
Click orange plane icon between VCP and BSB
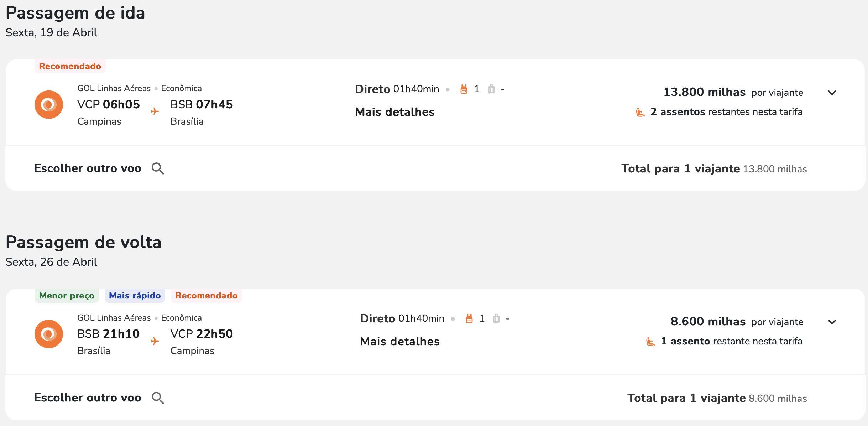click(x=155, y=111)
